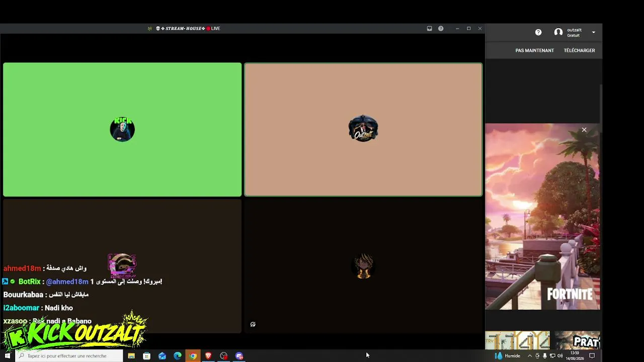The image size is (644, 362).
Task: Switch to Google Chrome in the taskbar
Action: (193, 356)
